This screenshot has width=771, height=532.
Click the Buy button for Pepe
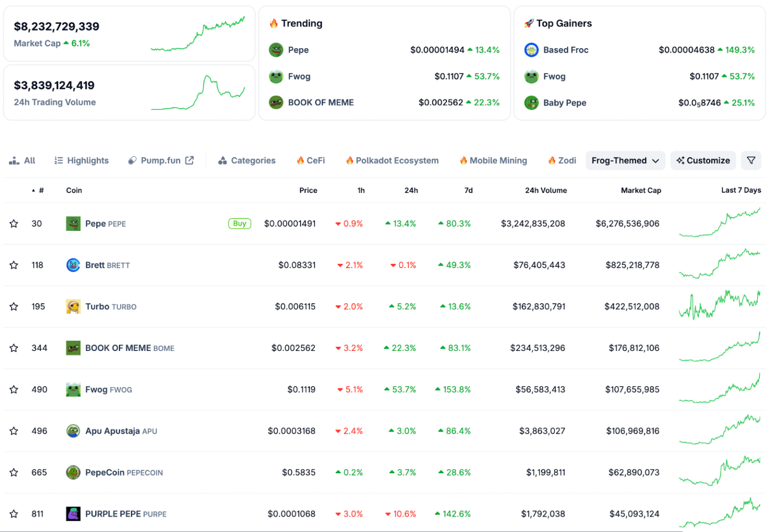pos(239,223)
